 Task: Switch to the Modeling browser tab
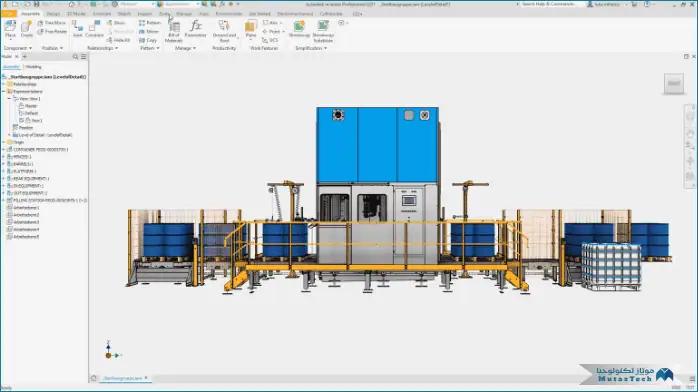pyautogui.click(x=33, y=67)
